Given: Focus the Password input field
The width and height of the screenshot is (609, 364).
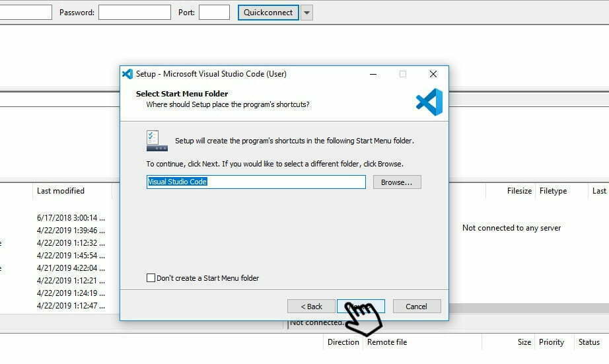Looking at the screenshot, I should pos(134,13).
